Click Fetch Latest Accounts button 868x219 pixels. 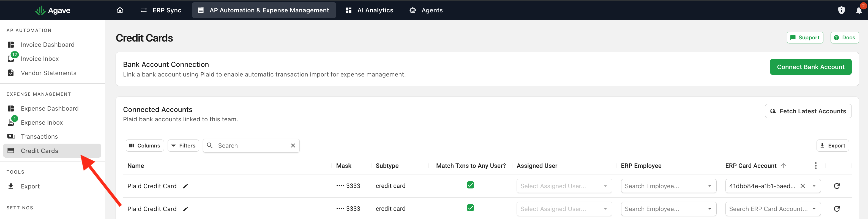pyautogui.click(x=808, y=111)
